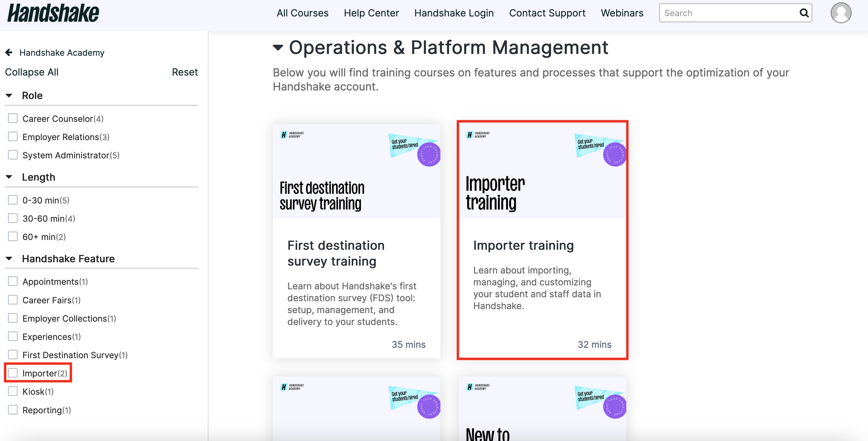Open Importer training card thumbnail
Screen dimensions: 868x441
542,171
